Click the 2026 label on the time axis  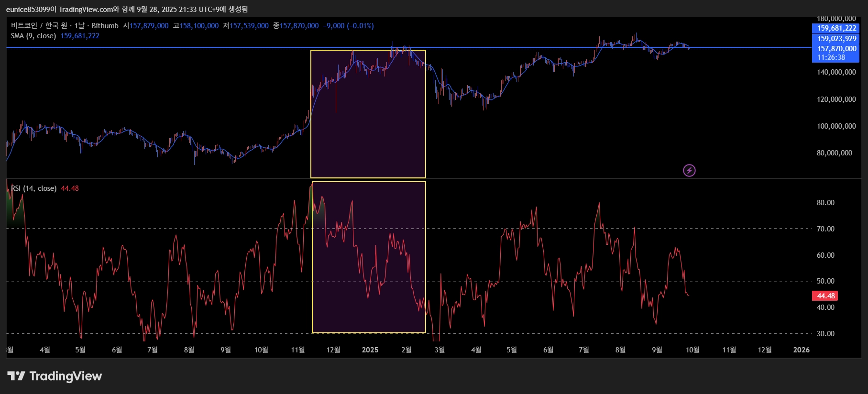point(802,350)
